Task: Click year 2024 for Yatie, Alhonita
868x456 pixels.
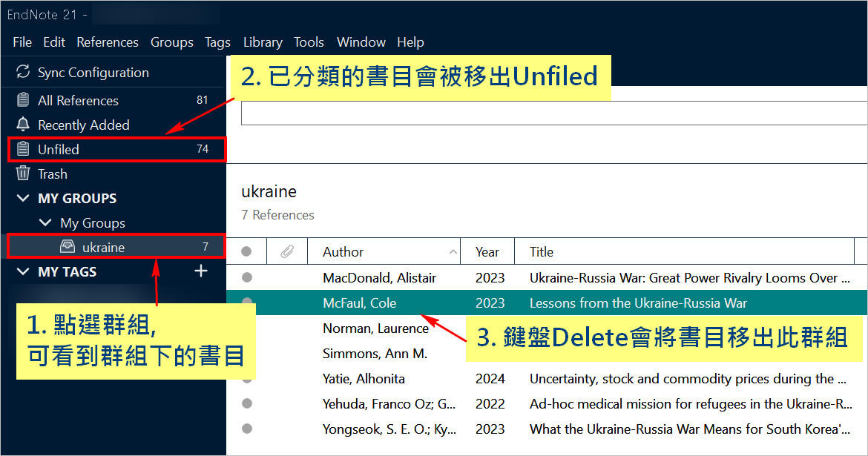Action: click(490, 379)
